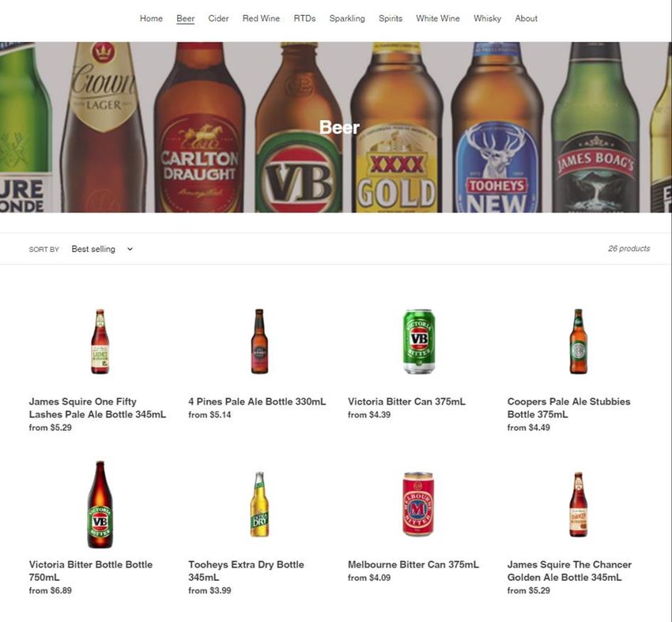Open James Squire The Chancer Golden Ale link
The image size is (672, 622).
(569, 571)
